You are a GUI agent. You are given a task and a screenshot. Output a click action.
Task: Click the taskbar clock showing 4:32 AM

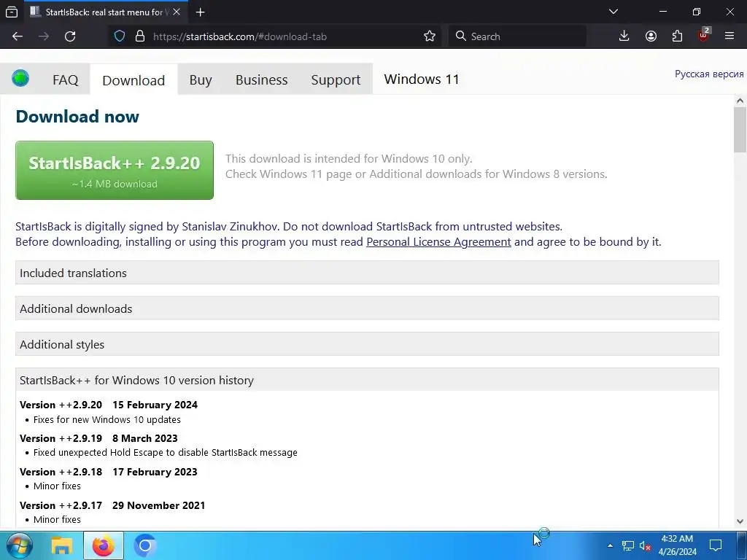(677, 545)
